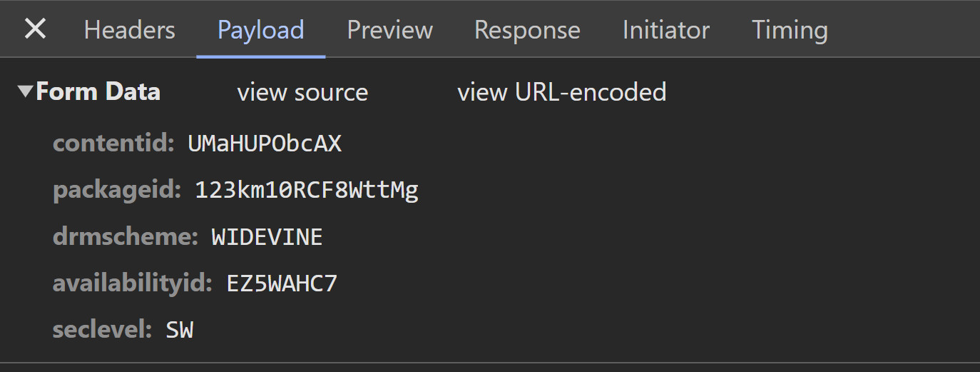980x372 pixels.
Task: Click the Form Data heading
Action: 98,92
